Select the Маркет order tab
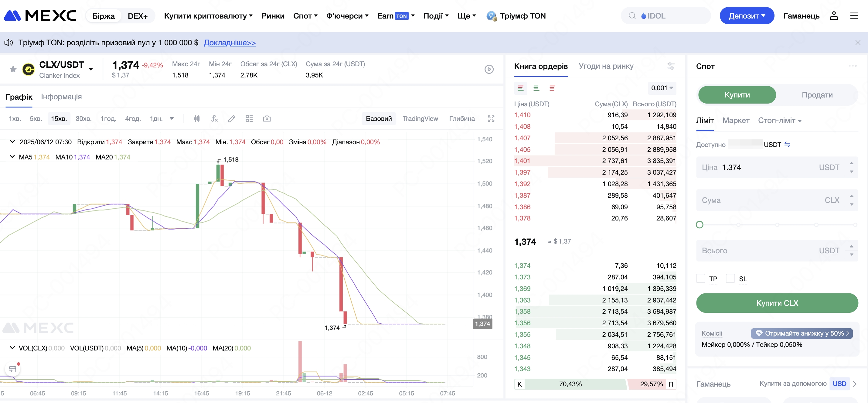This screenshot has width=868, height=403. click(736, 121)
